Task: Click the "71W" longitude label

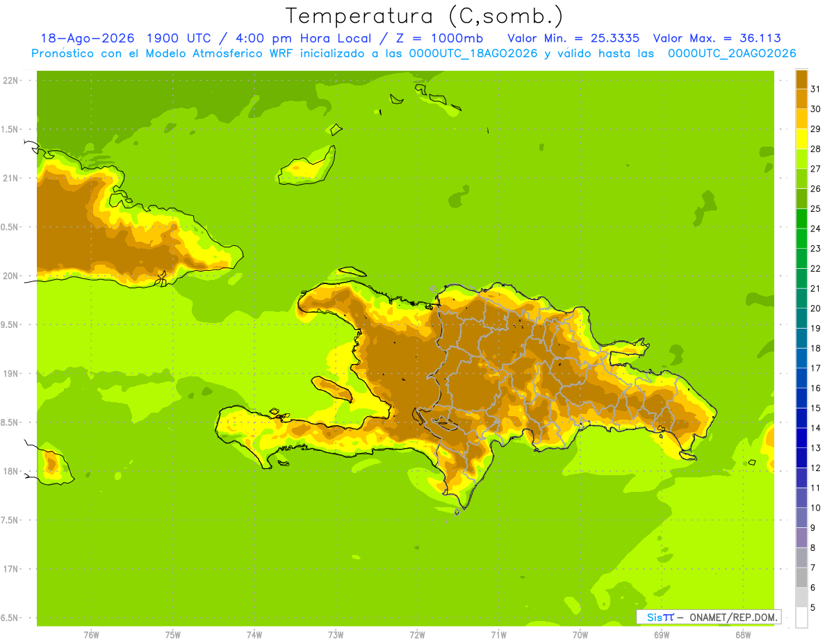Action: point(498,635)
